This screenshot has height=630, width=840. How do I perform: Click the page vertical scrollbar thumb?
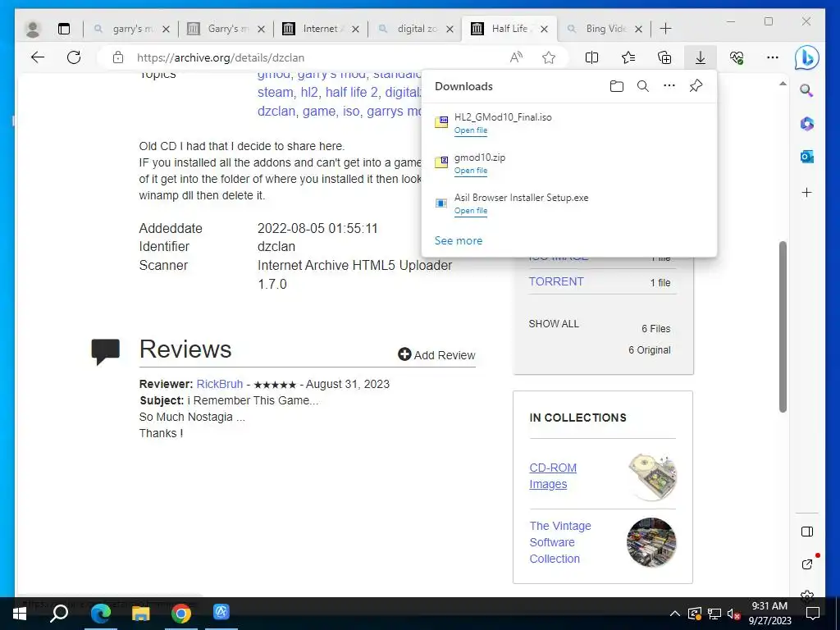[783, 326]
